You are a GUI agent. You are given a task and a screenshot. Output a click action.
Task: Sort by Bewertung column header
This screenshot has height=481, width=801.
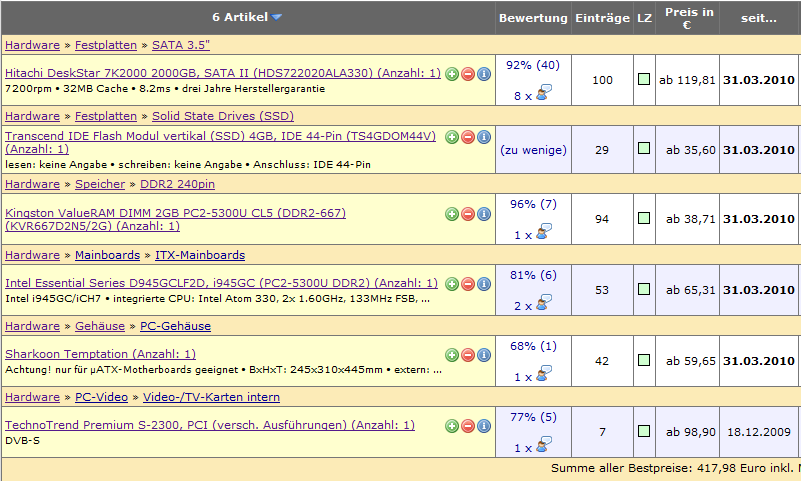click(x=533, y=18)
